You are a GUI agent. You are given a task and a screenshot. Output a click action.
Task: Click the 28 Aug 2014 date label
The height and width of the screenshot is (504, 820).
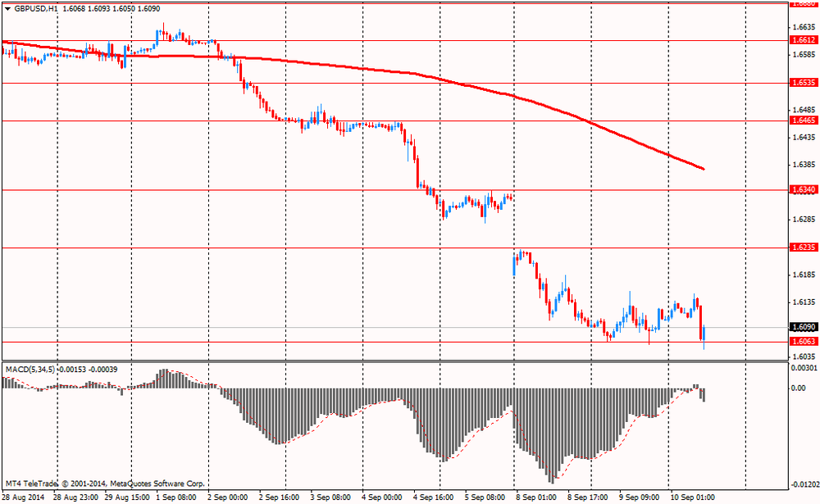[24, 497]
